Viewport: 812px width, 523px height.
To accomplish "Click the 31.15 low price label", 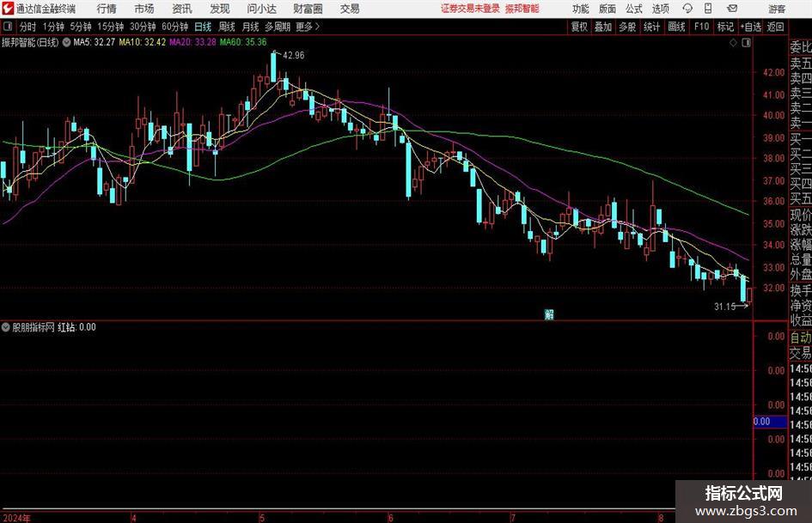I will [x=725, y=307].
